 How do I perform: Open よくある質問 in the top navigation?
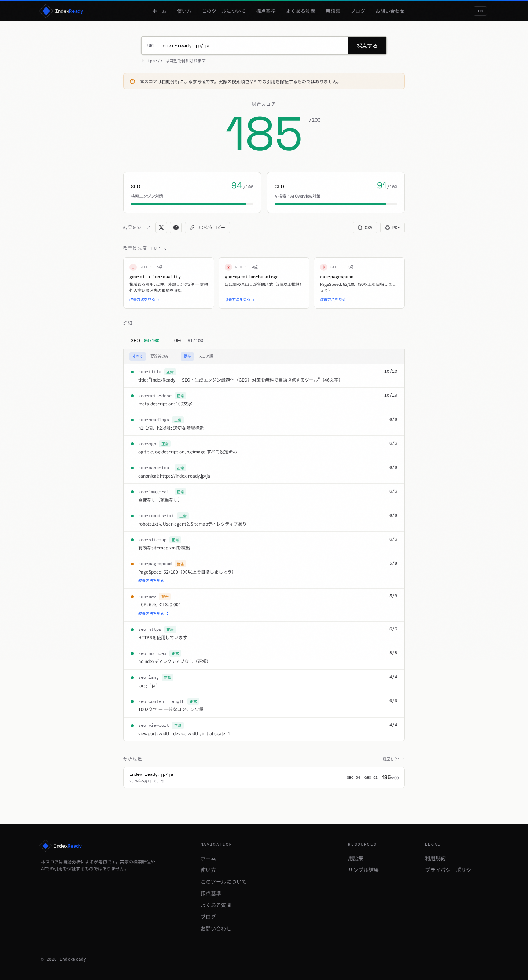tap(301, 11)
